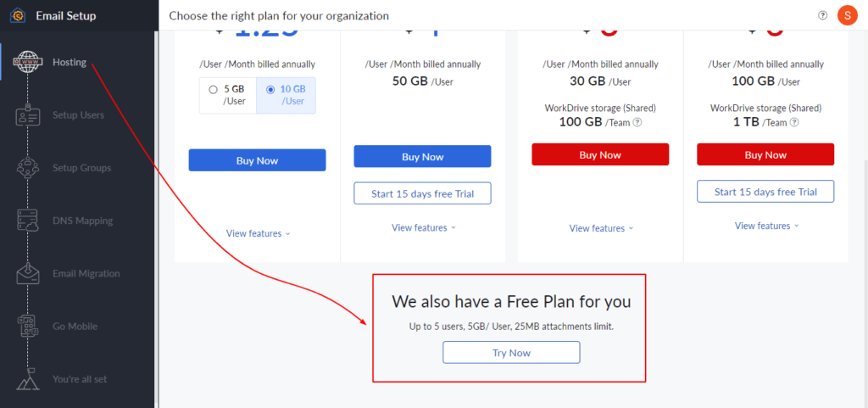Expand View features under the 100 GB plan
Viewport: 868px width, 408px height.
pyautogui.click(x=765, y=226)
